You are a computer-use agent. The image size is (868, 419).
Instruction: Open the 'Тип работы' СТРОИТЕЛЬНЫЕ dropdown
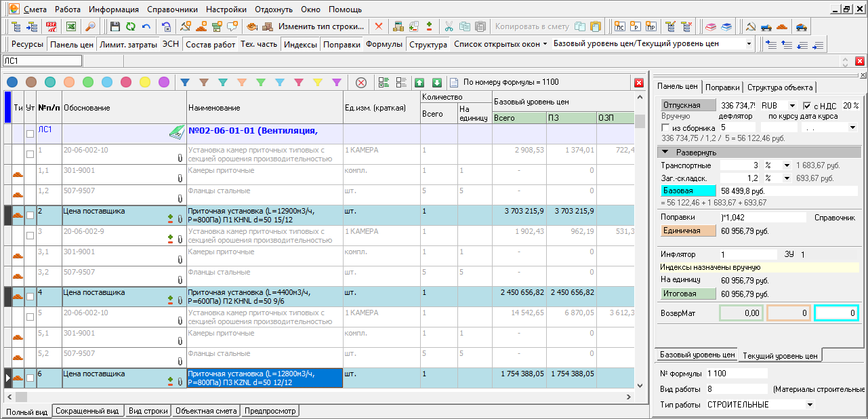coord(809,405)
